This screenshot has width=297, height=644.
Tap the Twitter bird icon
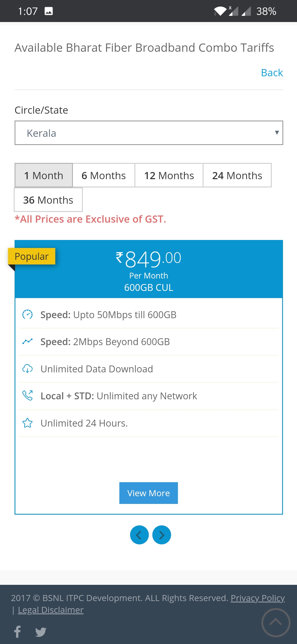coord(41,632)
